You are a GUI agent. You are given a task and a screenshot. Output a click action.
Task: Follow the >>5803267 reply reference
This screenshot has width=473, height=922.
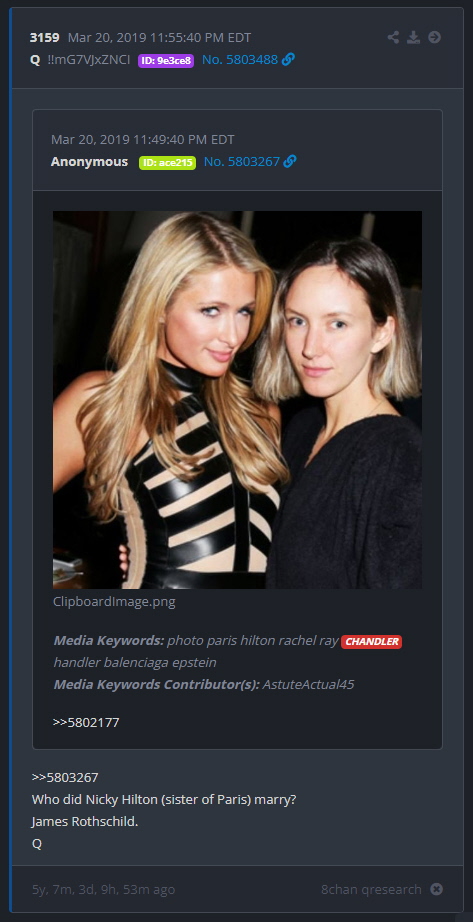[x=65, y=777]
